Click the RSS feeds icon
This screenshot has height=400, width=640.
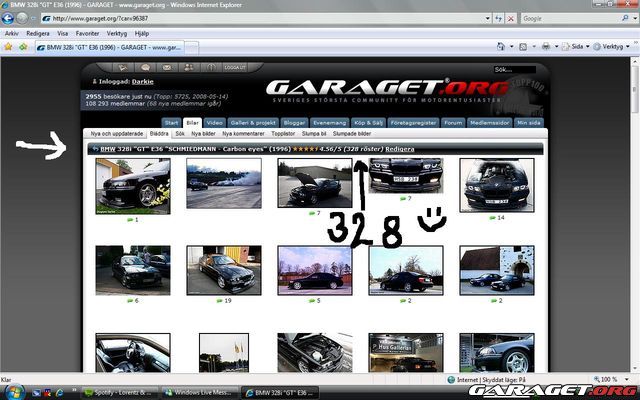pyautogui.click(x=523, y=47)
